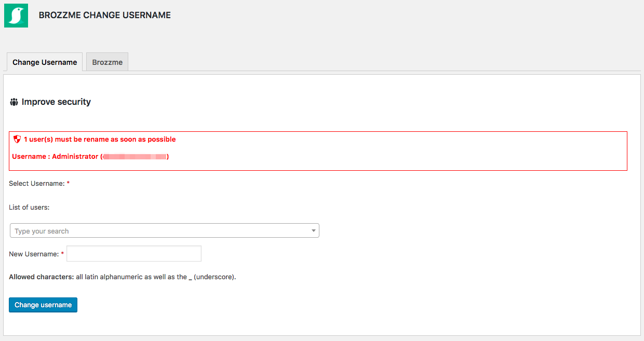The height and width of the screenshot is (341, 644).
Task: Click the blurred email in the warning box
Action: click(135, 156)
